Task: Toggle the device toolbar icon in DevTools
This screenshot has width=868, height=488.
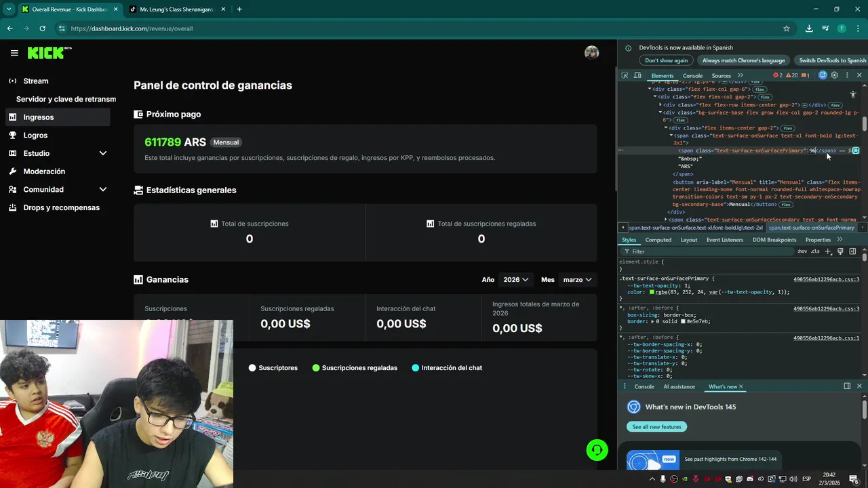Action: point(637,75)
